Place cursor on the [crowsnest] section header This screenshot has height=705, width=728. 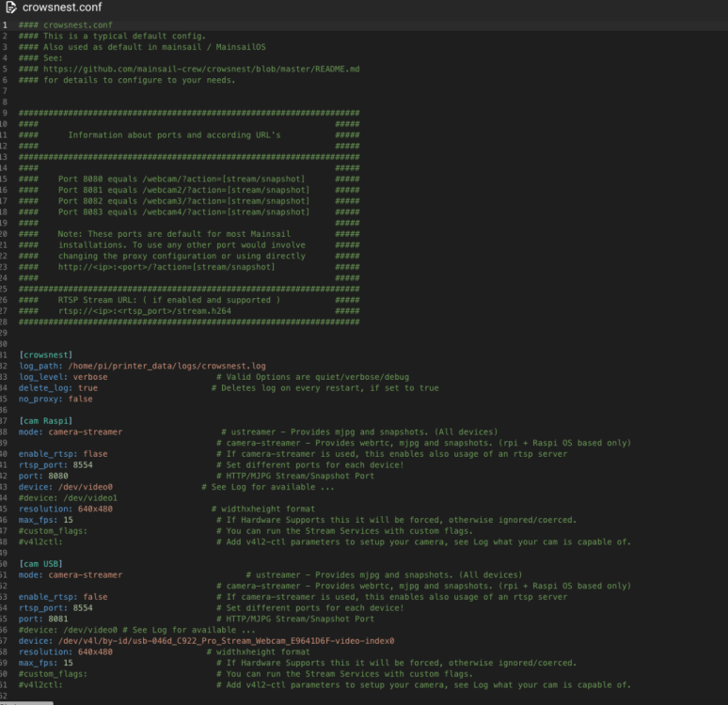tap(45, 355)
